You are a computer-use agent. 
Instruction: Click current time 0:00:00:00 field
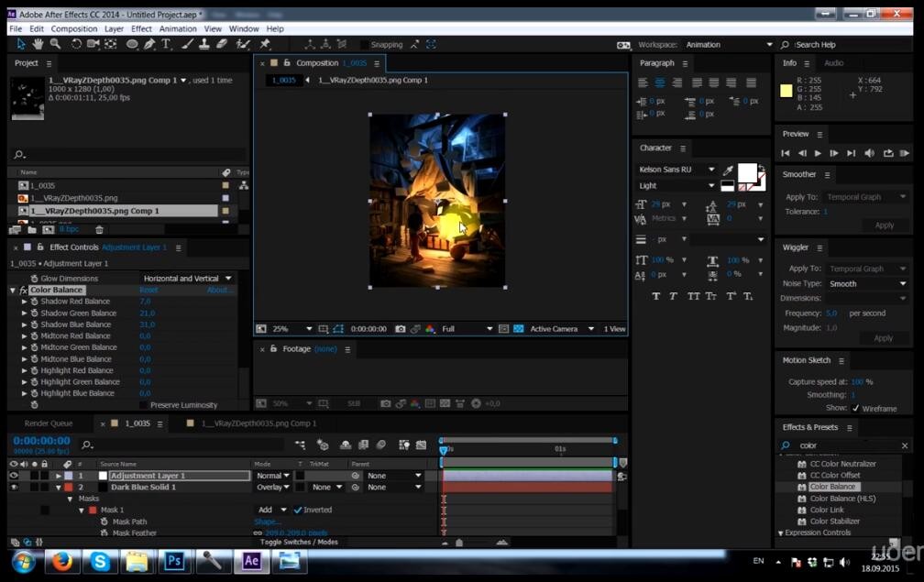(x=41, y=441)
